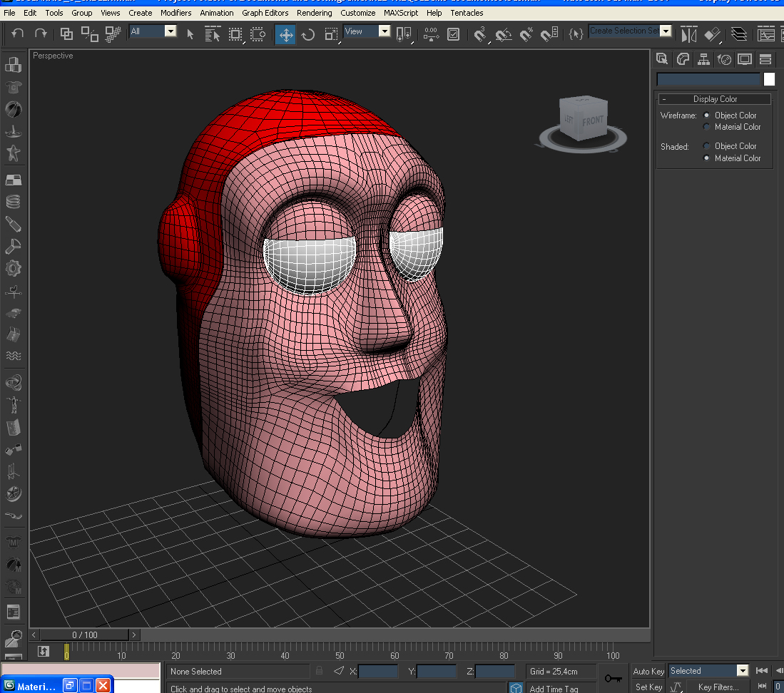The image size is (784, 693).
Task: Open the Layer Manager icon
Action: coord(739,34)
